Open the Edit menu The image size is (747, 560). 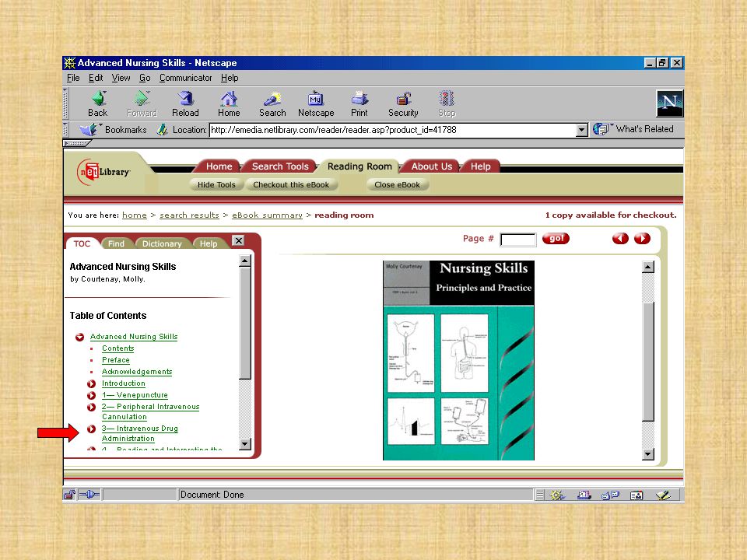(96, 78)
